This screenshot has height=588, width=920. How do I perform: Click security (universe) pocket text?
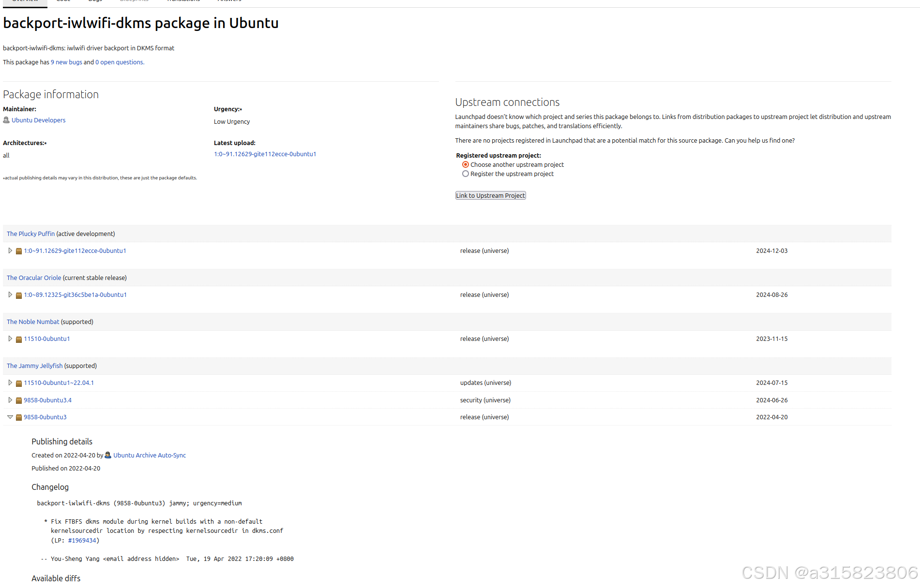pyautogui.click(x=485, y=400)
